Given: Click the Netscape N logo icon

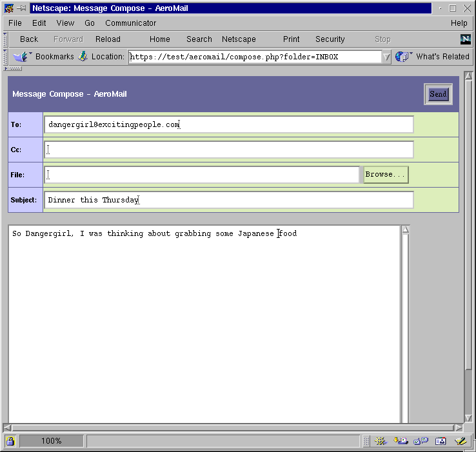Looking at the screenshot, I should 465,39.
